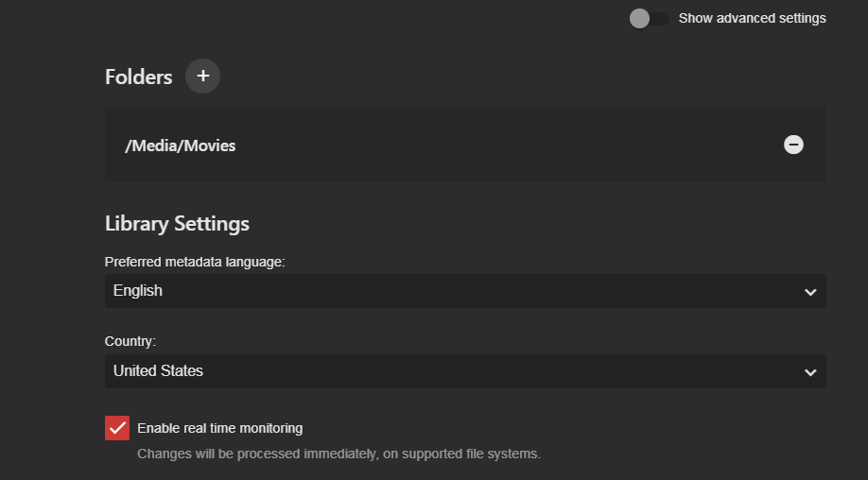Click the "Country:" field label
868x480 pixels.
pyautogui.click(x=130, y=341)
